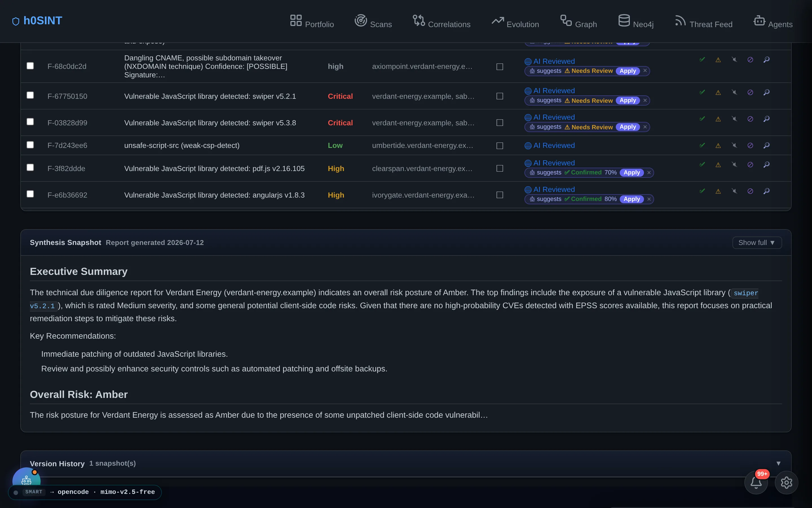This screenshot has width=812, height=508.
Task: Click the mute speaker icon for the unsafe-script-src row
Action: (734, 145)
